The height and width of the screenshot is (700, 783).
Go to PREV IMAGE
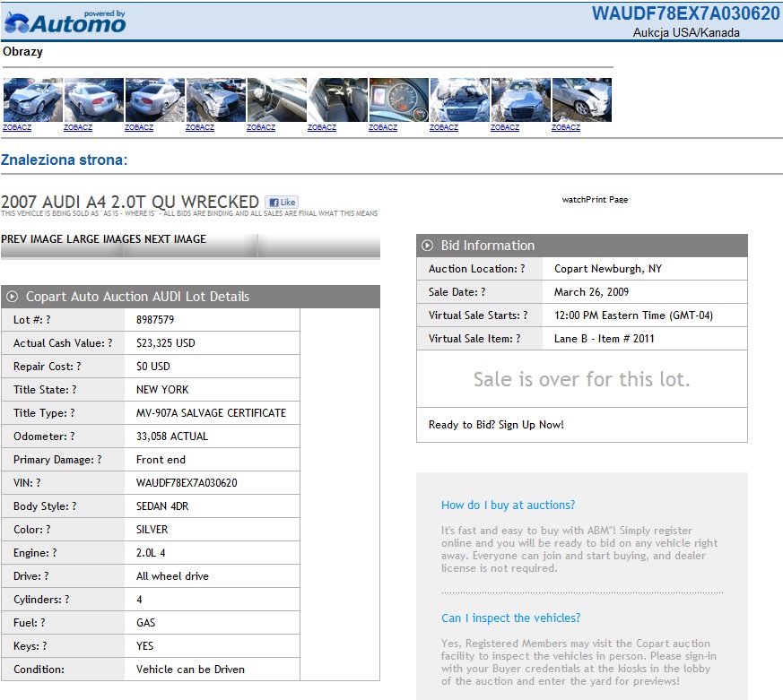click(x=32, y=239)
